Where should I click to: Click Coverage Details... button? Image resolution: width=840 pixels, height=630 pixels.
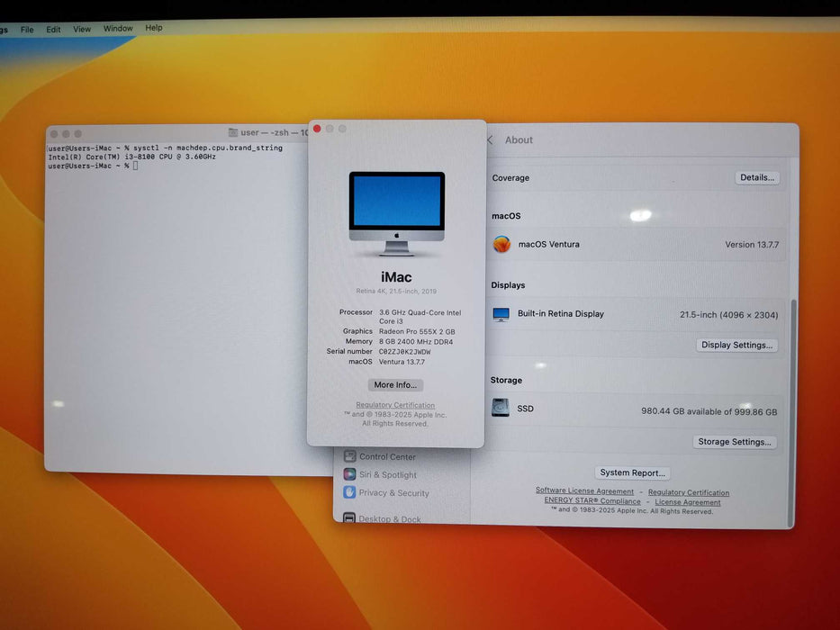pos(757,177)
